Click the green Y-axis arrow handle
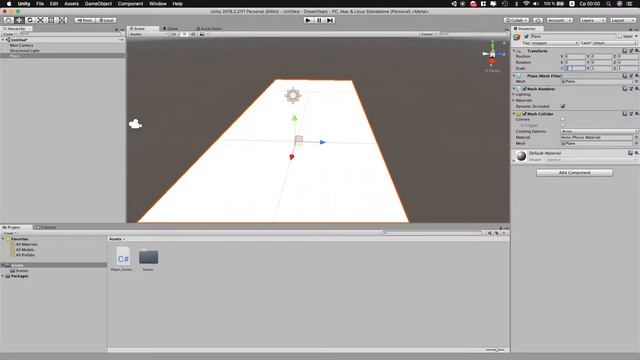The height and width of the screenshot is (360, 640). pyautogui.click(x=294, y=118)
